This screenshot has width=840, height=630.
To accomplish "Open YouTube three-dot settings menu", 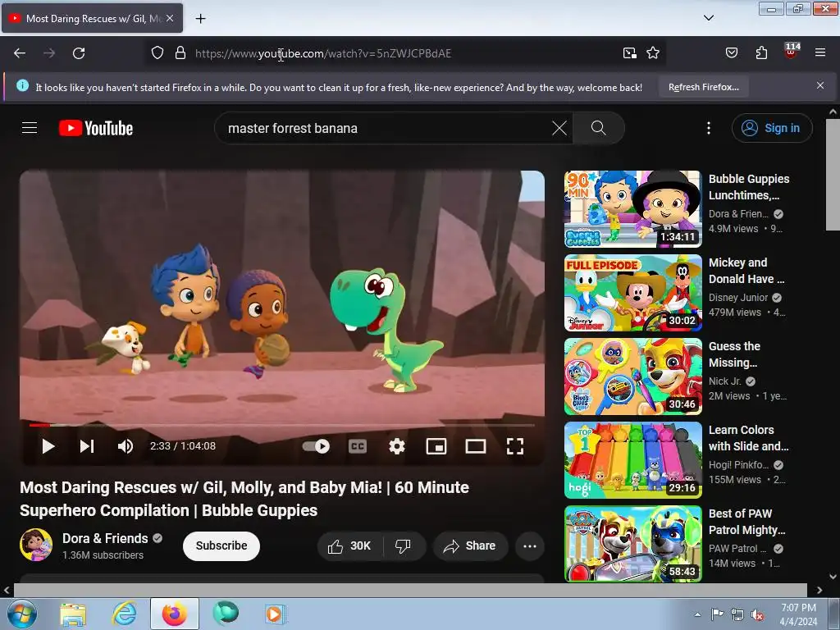I will (709, 128).
